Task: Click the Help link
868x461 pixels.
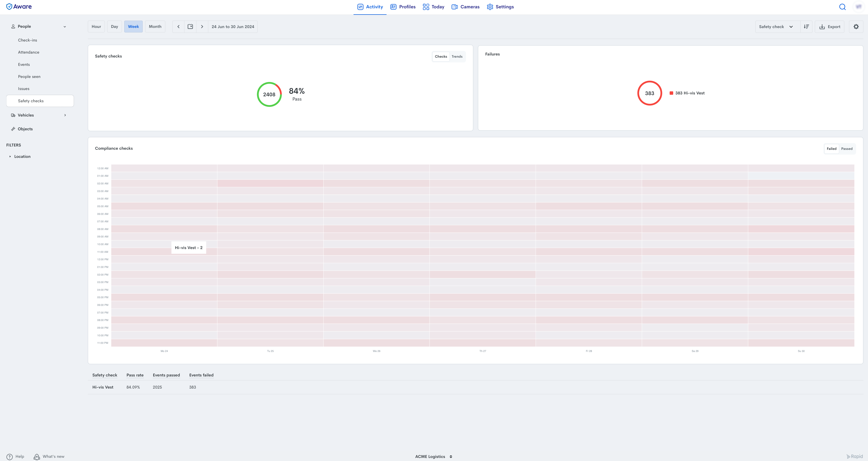Action: pos(20,457)
